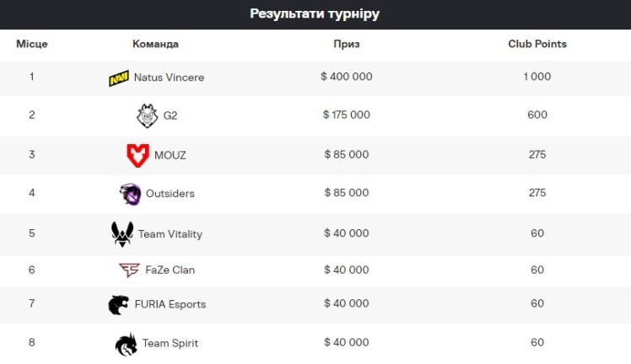The width and height of the screenshot is (631, 364).
Task: Click the 1 000 Club Points value
Action: pos(537,77)
